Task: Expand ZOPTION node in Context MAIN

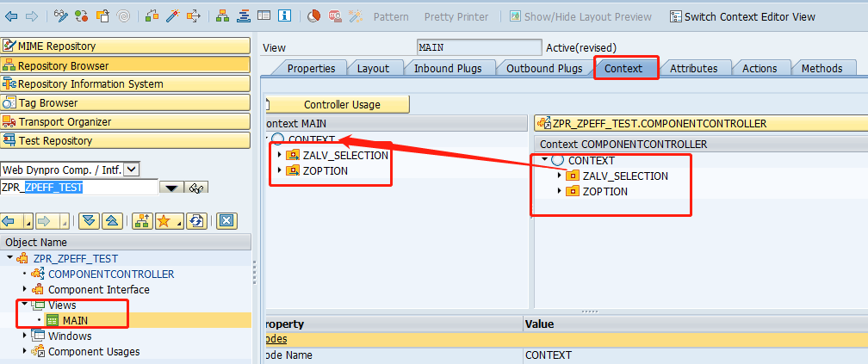Action: click(x=279, y=170)
